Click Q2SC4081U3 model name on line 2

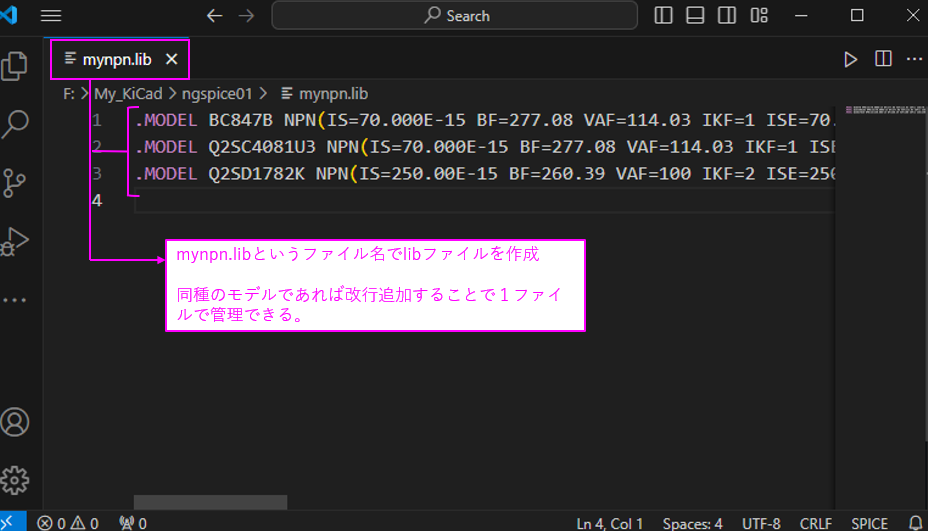pyautogui.click(x=262, y=147)
